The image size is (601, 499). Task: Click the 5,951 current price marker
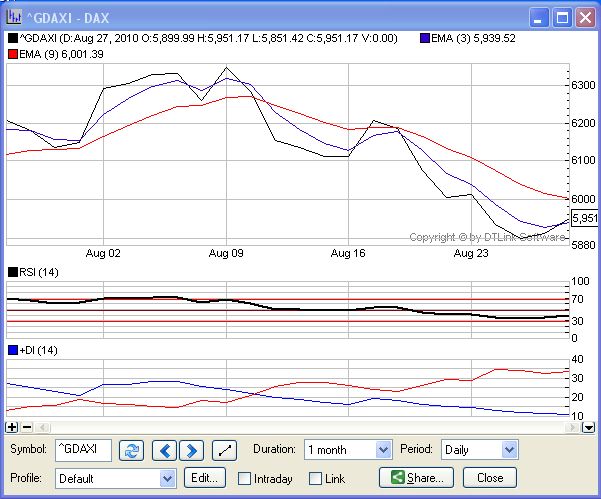click(x=585, y=218)
